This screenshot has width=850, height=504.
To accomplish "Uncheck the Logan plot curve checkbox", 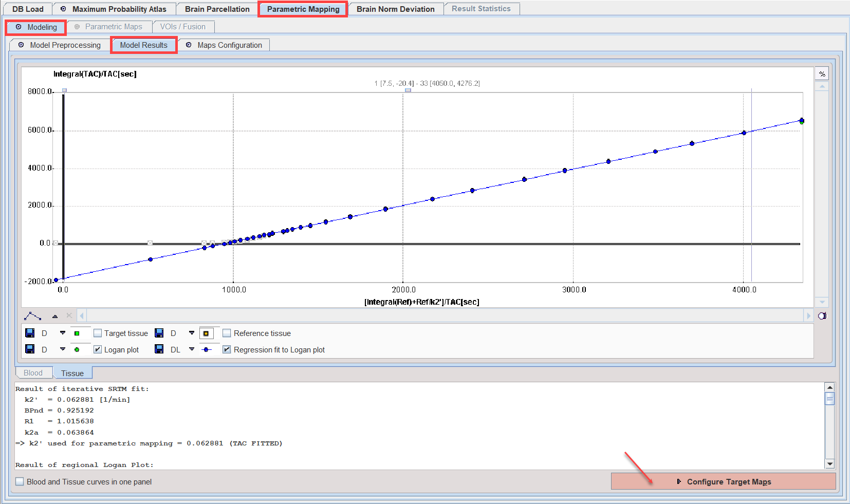I will click(x=98, y=349).
